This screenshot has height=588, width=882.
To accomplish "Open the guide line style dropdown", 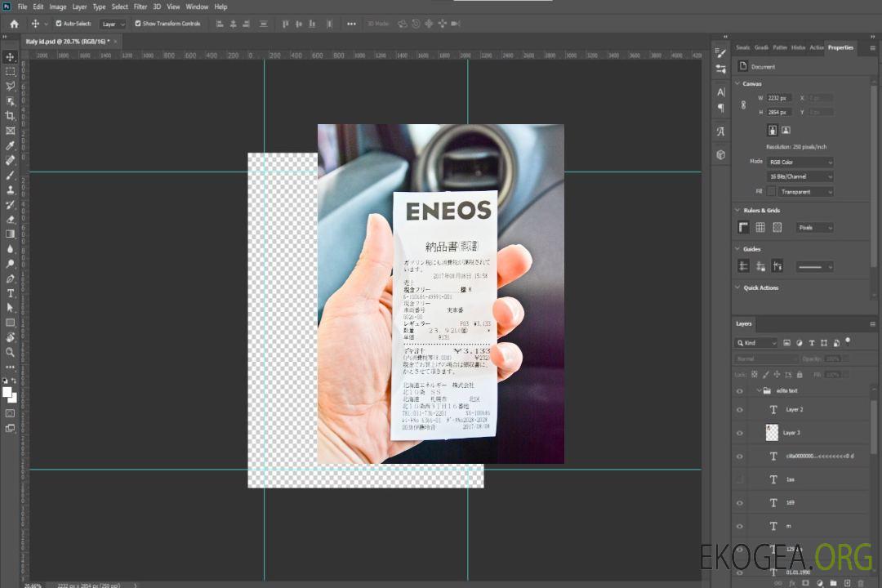I will (x=815, y=267).
